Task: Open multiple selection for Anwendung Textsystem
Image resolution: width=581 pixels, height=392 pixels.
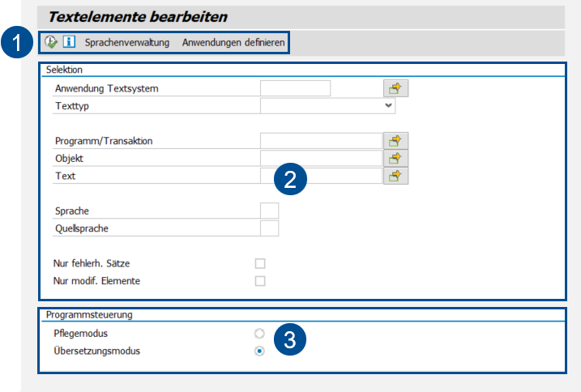Action: (x=395, y=88)
